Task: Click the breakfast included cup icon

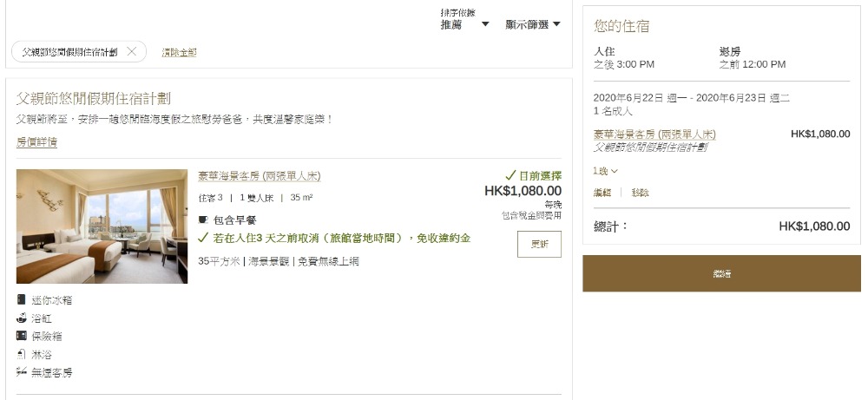Action: (204, 220)
